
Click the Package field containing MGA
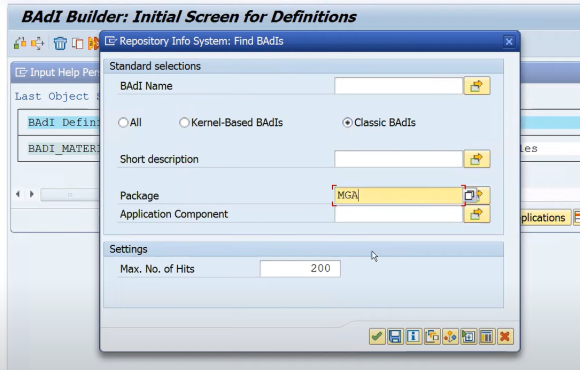[398, 195]
